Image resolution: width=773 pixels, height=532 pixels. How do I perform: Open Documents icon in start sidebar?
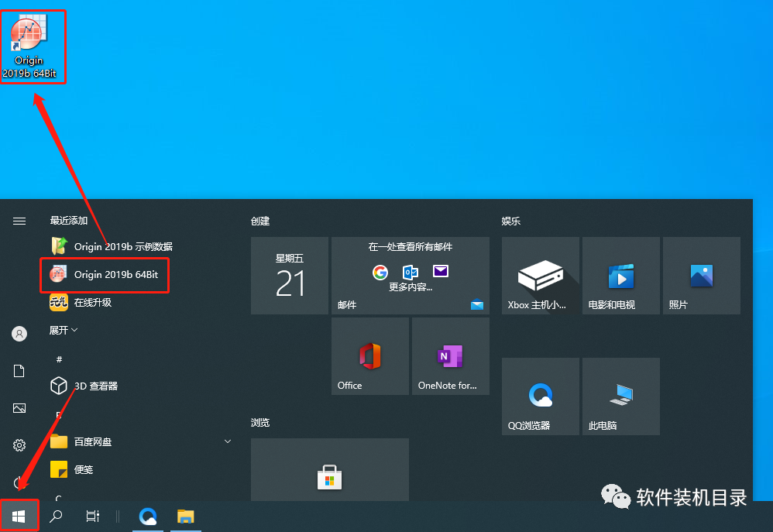pos(19,371)
